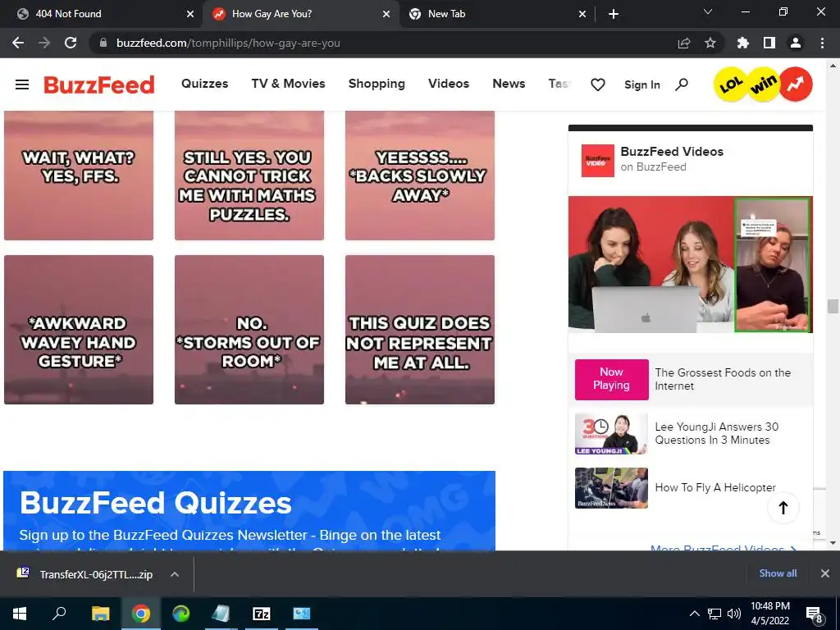
Task: Open the BuzzFeed hamburger menu
Action: [x=22, y=84]
